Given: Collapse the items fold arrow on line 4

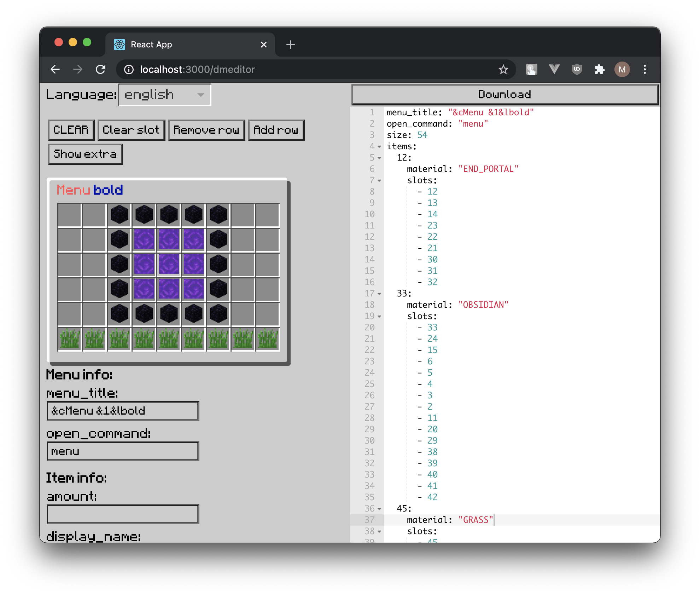Looking at the screenshot, I should pos(379,146).
